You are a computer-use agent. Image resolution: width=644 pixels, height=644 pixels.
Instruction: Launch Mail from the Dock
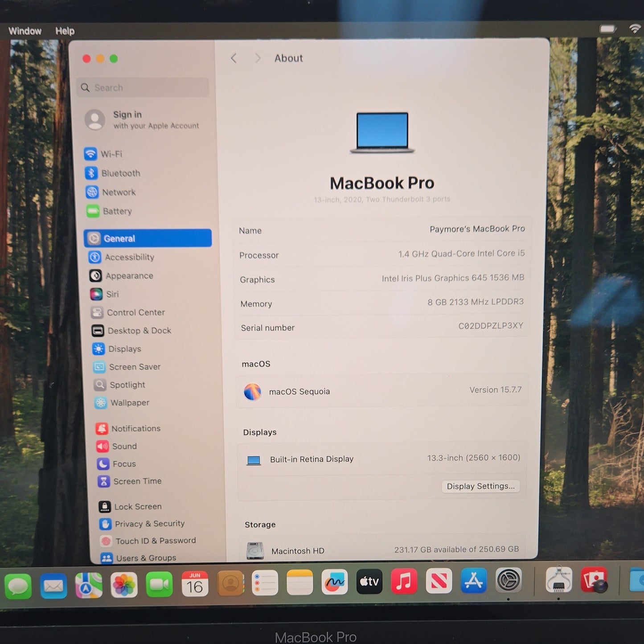pyautogui.click(x=53, y=586)
